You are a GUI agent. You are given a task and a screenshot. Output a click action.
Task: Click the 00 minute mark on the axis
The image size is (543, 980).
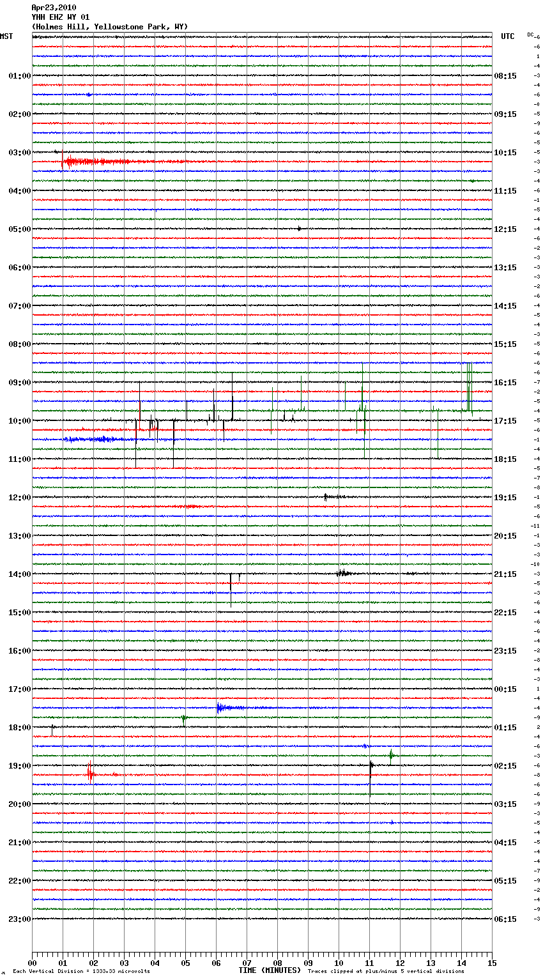coord(32,963)
